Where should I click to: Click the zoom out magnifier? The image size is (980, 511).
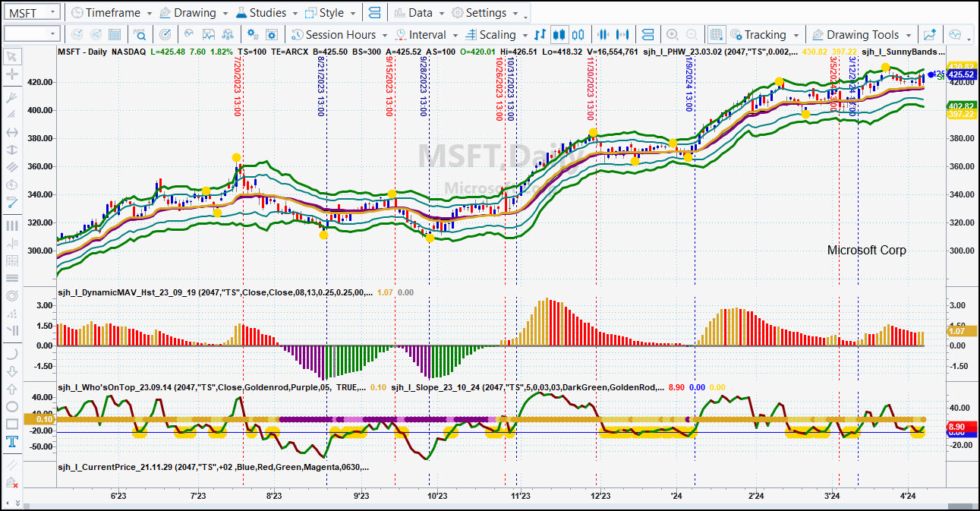click(692, 34)
